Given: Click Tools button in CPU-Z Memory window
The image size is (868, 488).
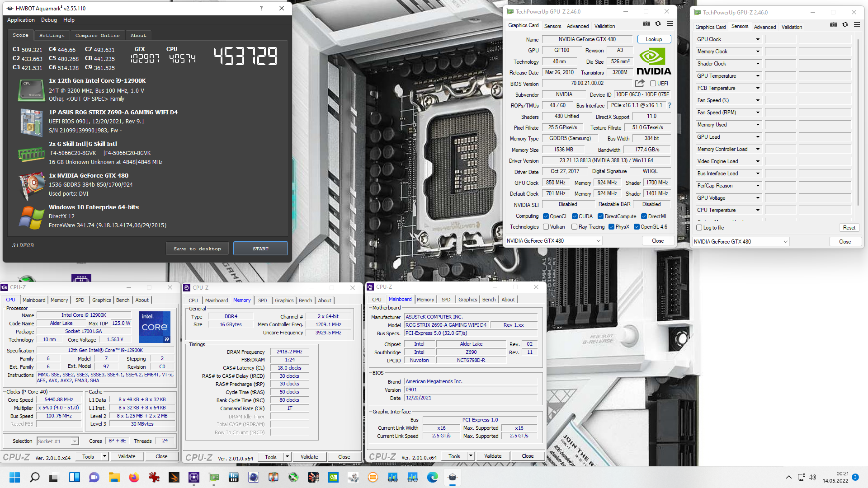Looking at the screenshot, I should tap(271, 457).
